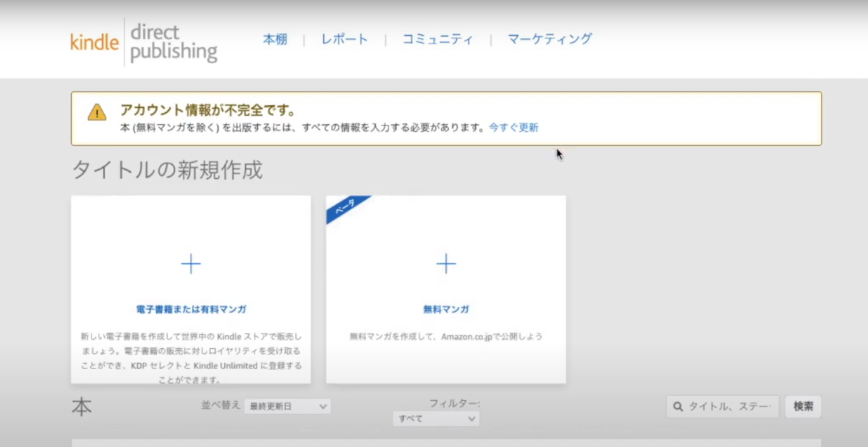Screen dimensions: 868x447
Task: Click the 今すぐ更新 link
Action: click(x=514, y=128)
